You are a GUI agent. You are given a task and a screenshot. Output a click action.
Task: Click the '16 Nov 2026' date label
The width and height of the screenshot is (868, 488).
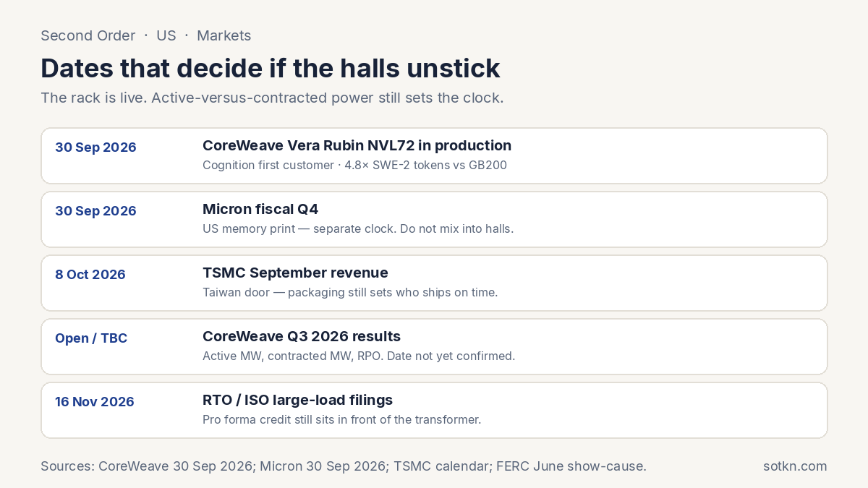[95, 402]
